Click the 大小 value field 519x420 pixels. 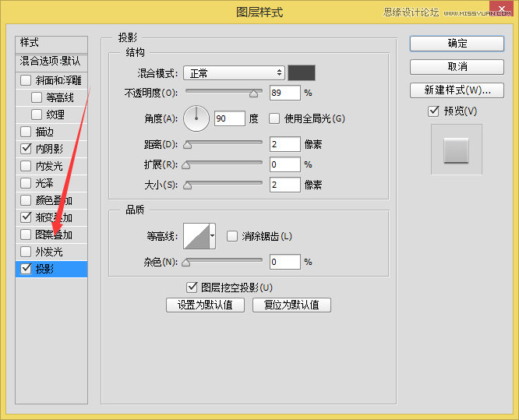point(285,185)
